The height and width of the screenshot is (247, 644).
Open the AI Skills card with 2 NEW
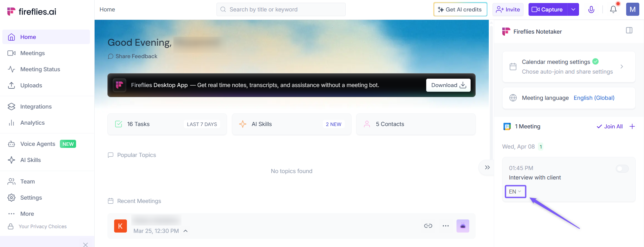point(292,124)
